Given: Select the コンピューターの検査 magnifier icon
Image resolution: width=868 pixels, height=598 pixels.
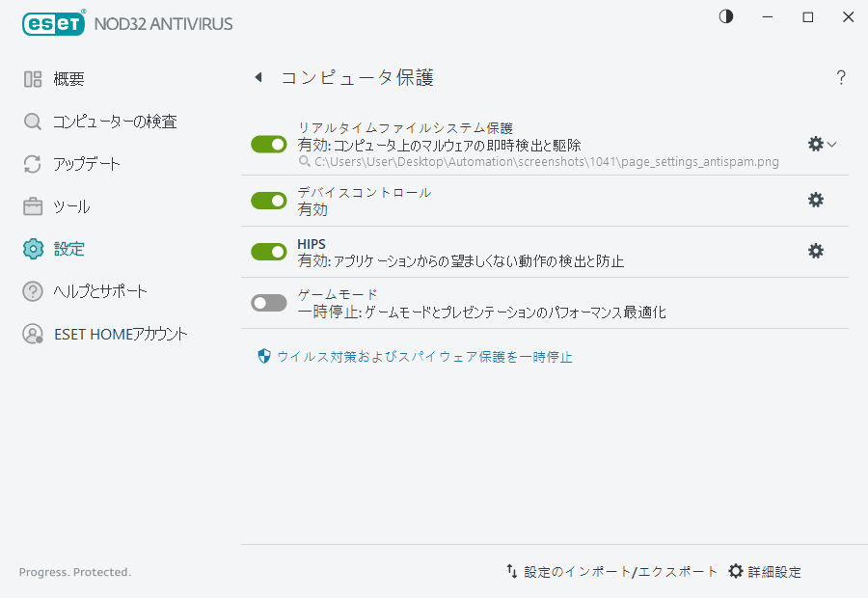Looking at the screenshot, I should click(32, 121).
